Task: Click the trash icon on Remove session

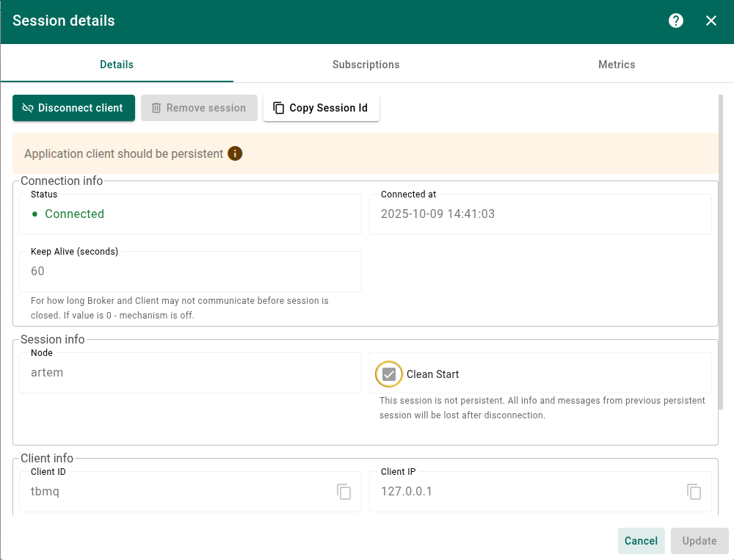Action: point(156,108)
